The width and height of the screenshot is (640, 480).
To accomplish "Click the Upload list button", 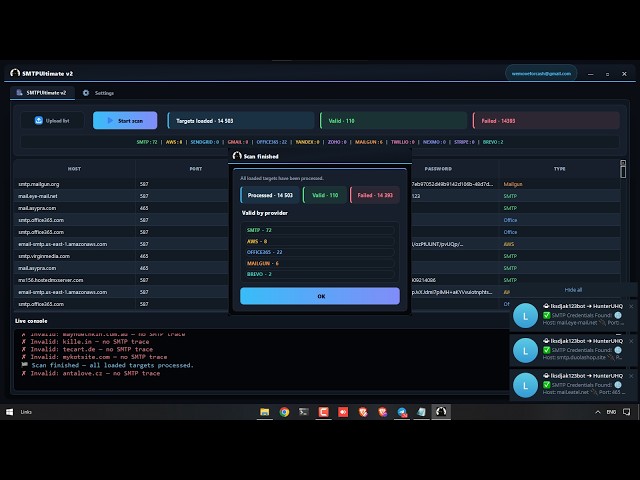I will click(x=52, y=120).
